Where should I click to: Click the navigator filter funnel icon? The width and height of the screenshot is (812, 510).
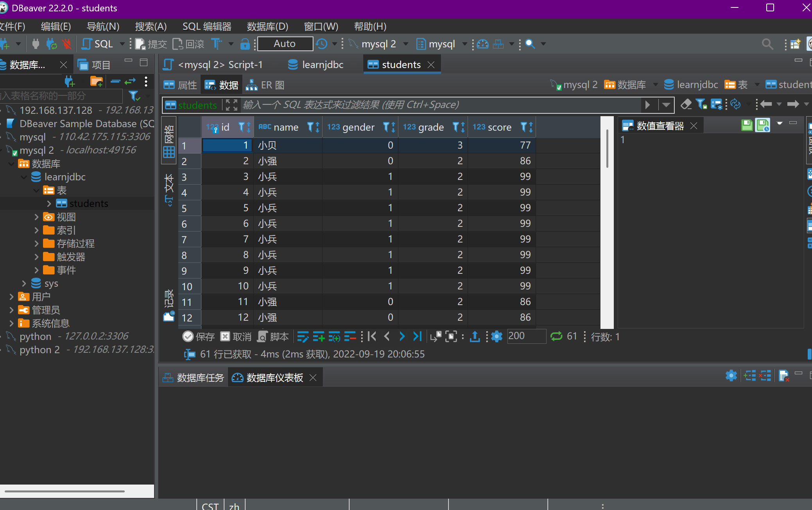pos(134,96)
